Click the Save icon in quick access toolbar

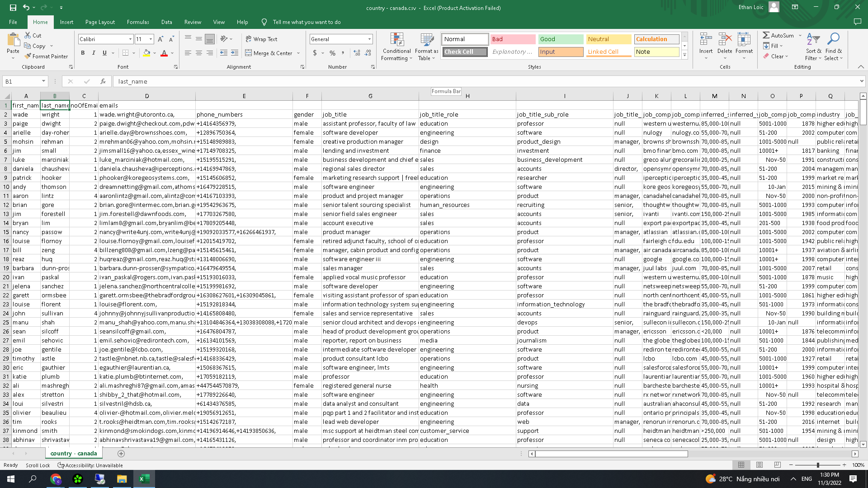click(x=13, y=7)
